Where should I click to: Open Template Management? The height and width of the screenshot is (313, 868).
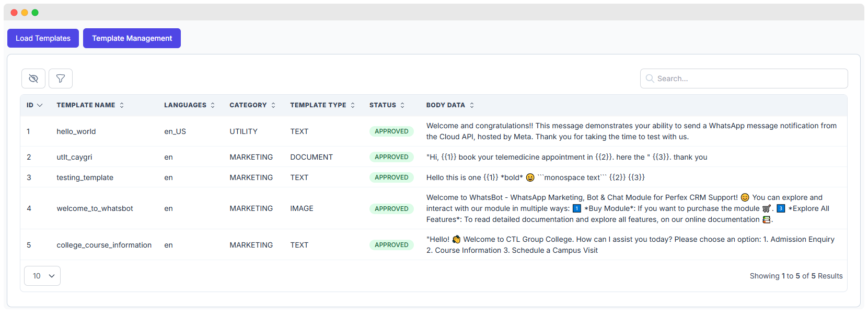pyautogui.click(x=132, y=38)
